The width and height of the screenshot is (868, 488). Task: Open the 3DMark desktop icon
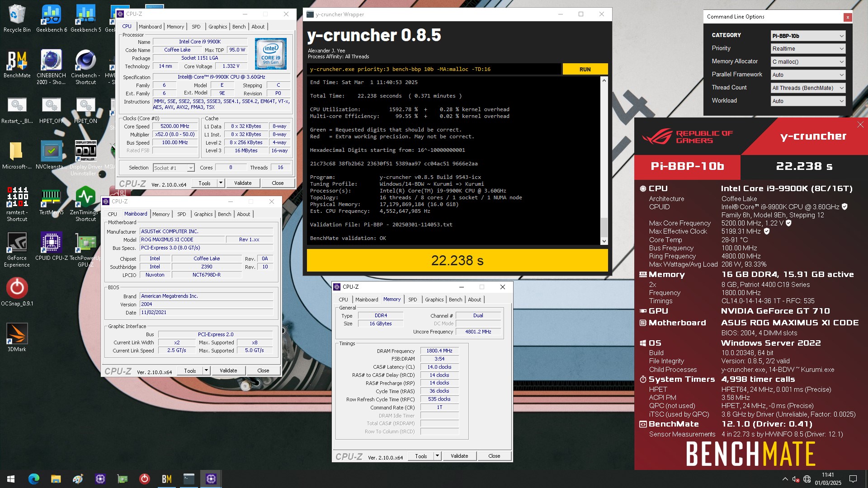click(x=17, y=338)
